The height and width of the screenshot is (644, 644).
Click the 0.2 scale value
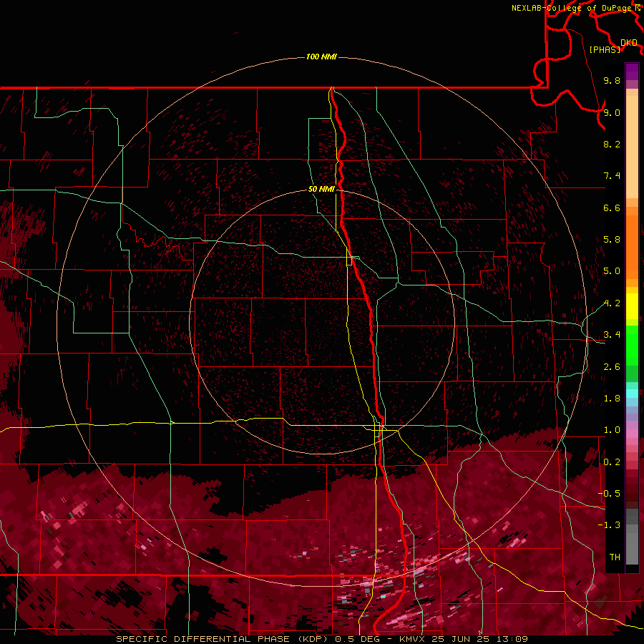(x=612, y=462)
